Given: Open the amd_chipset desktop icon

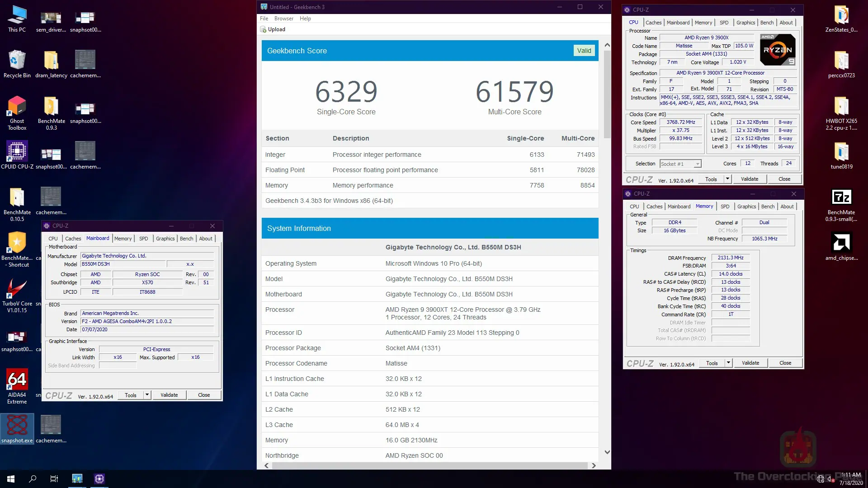Looking at the screenshot, I should coord(841,243).
